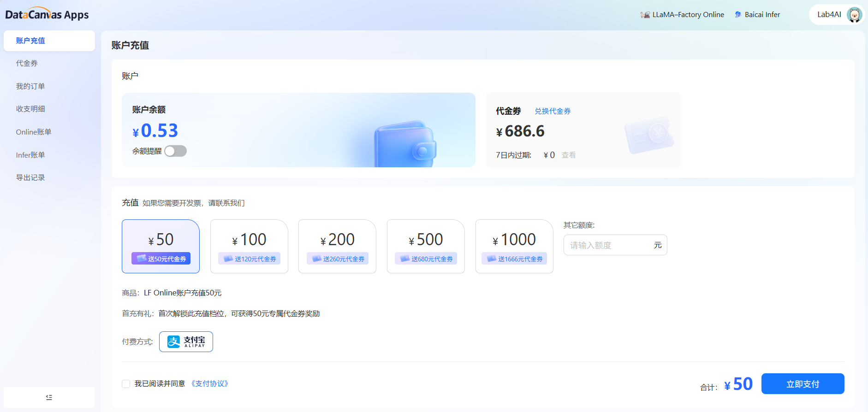Click the Lab4AI username
The width and height of the screenshot is (868, 412).
pos(829,15)
